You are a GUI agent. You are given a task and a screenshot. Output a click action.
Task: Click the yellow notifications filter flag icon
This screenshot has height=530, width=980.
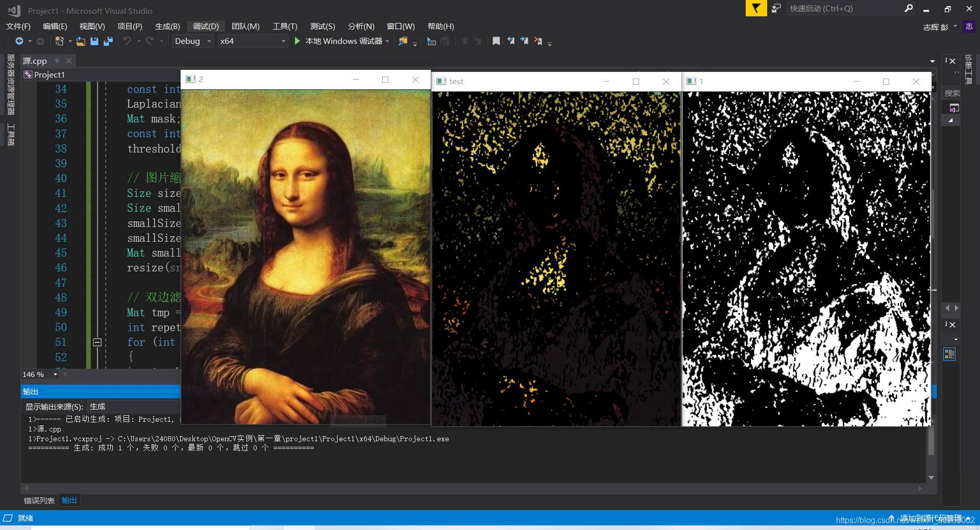click(756, 8)
